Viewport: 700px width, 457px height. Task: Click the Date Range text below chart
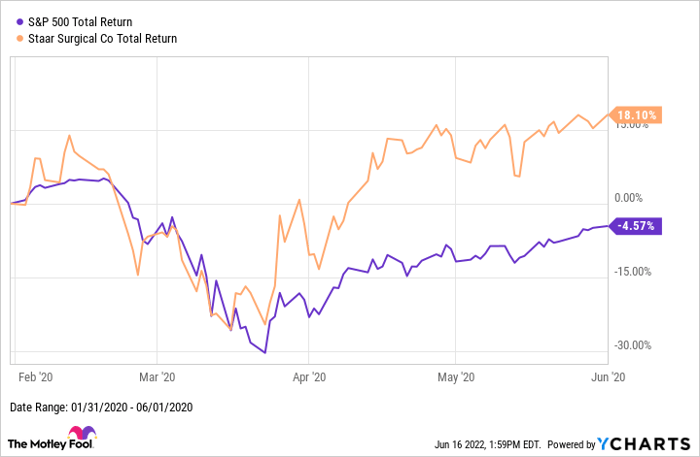pyautogui.click(x=100, y=407)
